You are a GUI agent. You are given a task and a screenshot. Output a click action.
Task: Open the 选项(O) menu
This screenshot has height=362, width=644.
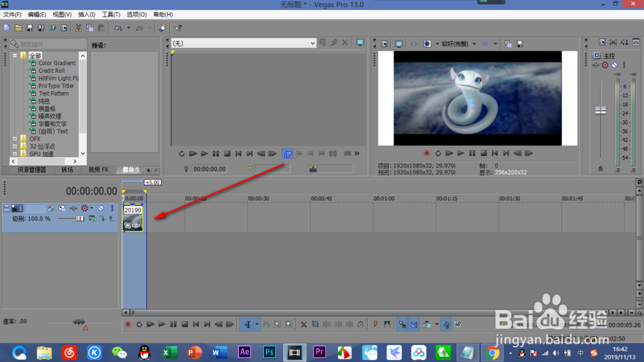tap(137, 14)
